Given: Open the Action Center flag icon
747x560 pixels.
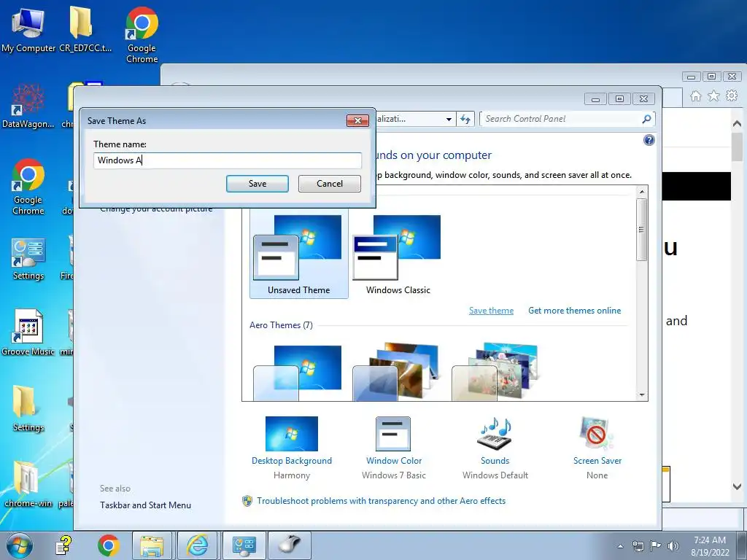Looking at the screenshot, I should [x=656, y=546].
